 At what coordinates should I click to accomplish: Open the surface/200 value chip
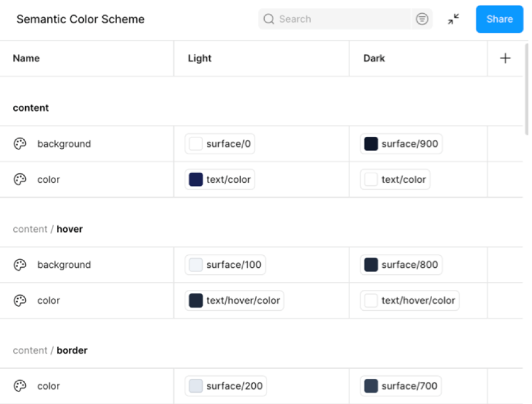(225, 386)
